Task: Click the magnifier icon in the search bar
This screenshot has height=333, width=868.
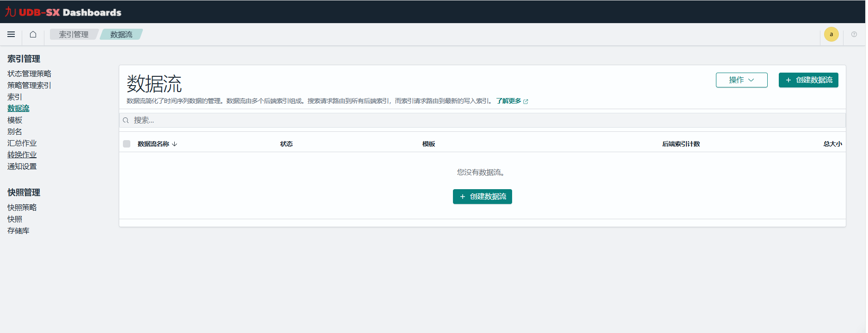Action: coord(126,120)
